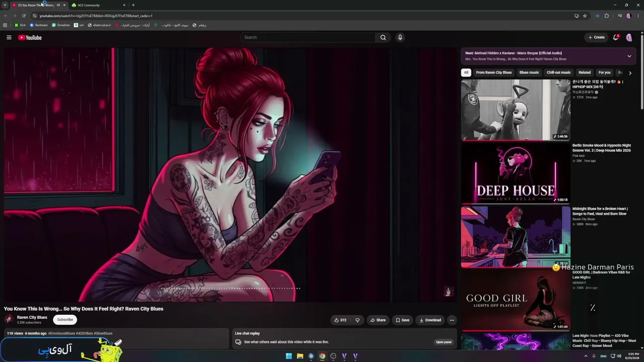Go to the YouTube home logo
644x362 pixels.
pos(30,37)
